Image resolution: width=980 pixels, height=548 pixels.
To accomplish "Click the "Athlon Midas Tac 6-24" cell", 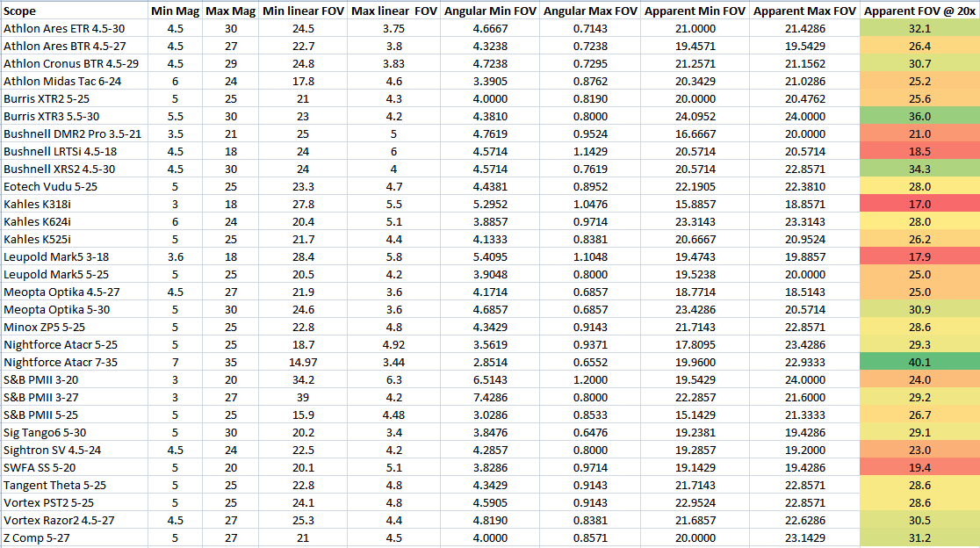I will coord(74,81).
